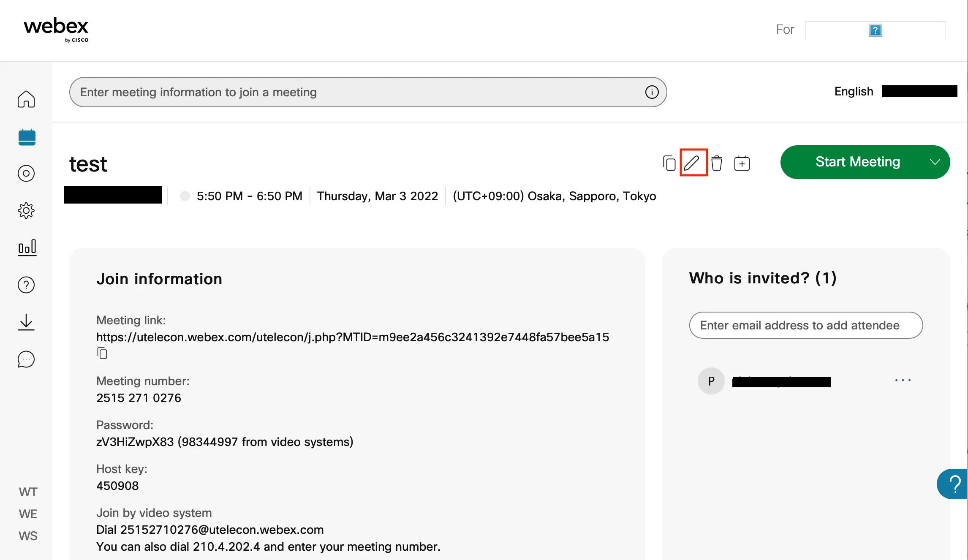Copy the meeting link
Image resolution: width=968 pixels, height=560 pixels.
pos(102,353)
